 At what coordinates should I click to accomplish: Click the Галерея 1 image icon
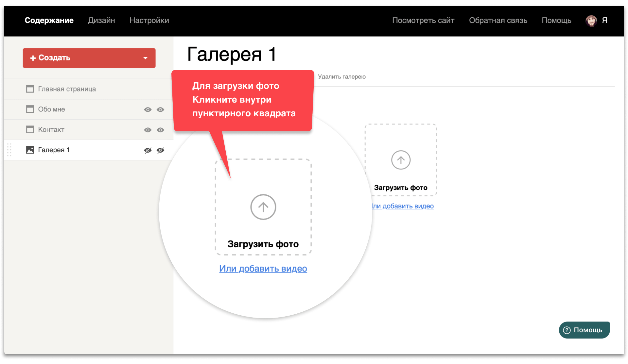point(30,150)
